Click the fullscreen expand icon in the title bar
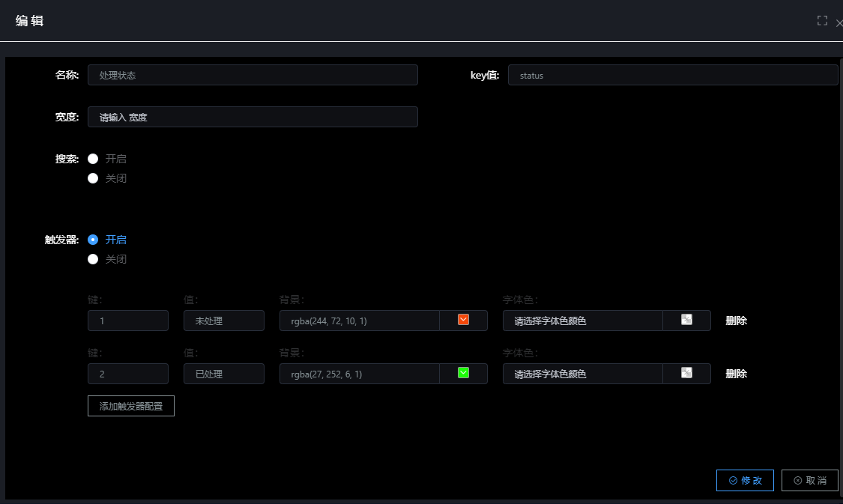 pyautogui.click(x=822, y=20)
